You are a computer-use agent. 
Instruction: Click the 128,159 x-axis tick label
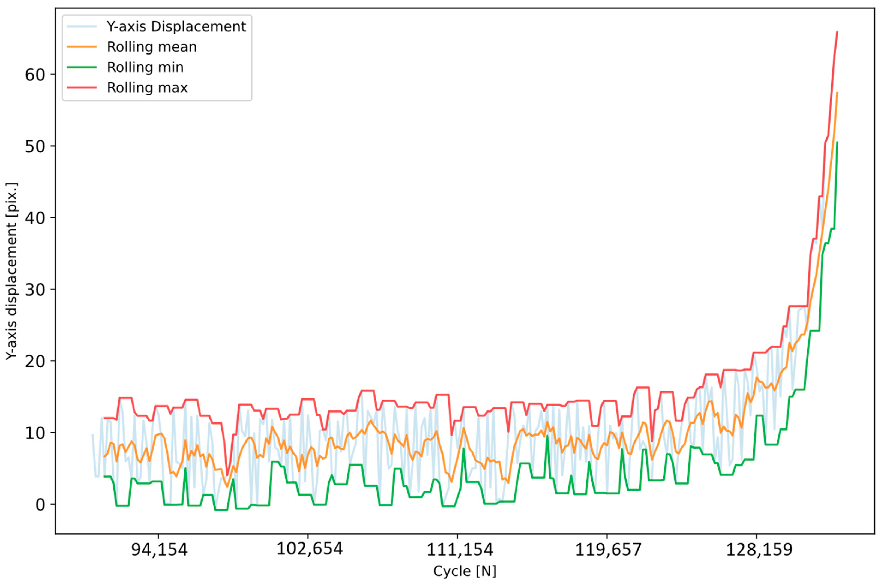pos(759,550)
